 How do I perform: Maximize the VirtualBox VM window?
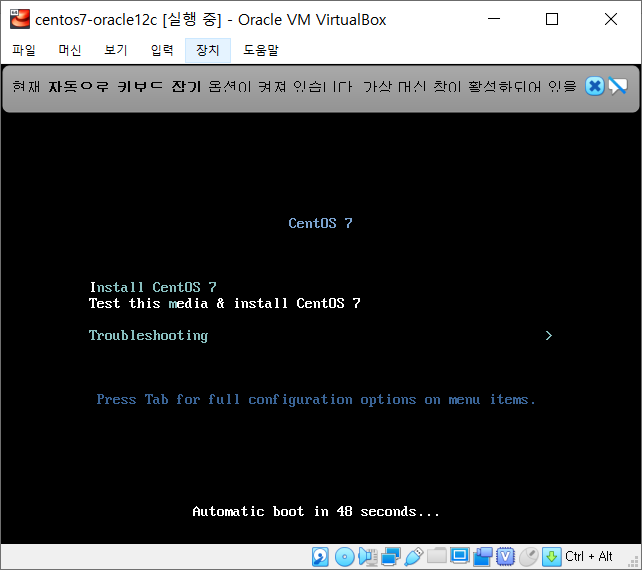point(552,19)
